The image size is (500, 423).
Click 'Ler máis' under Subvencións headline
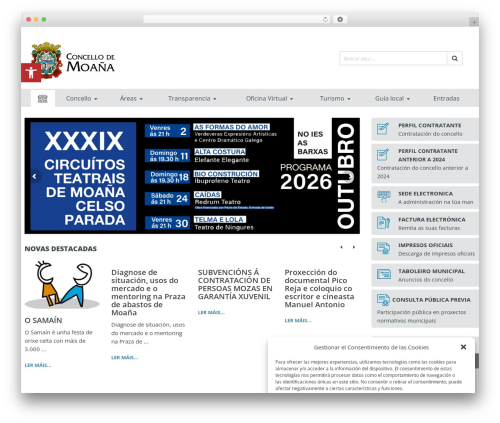pyautogui.click(x=211, y=312)
